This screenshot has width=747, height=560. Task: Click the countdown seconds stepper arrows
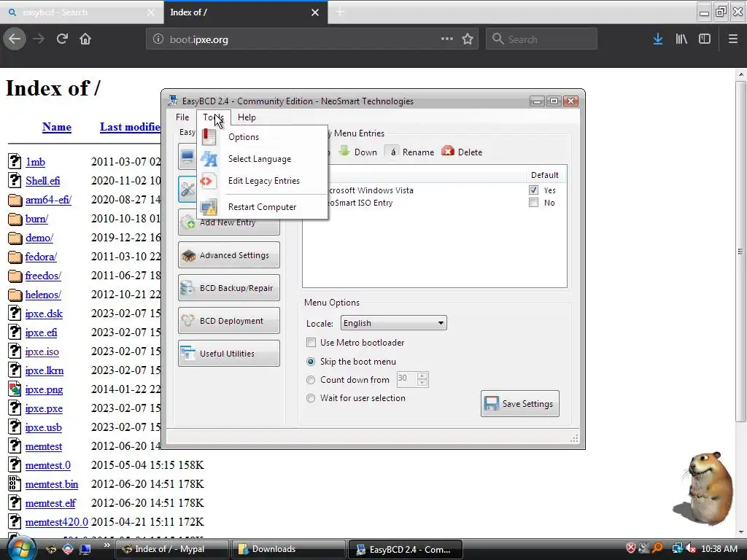tap(422, 379)
